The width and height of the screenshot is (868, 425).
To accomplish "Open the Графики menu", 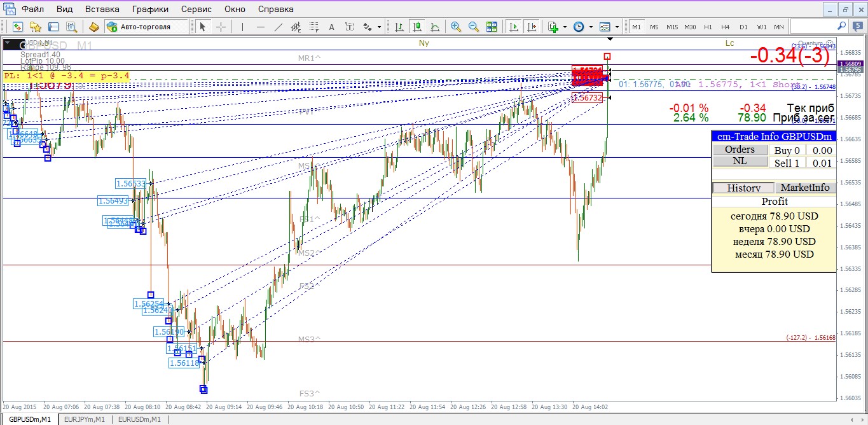I will click(x=151, y=9).
